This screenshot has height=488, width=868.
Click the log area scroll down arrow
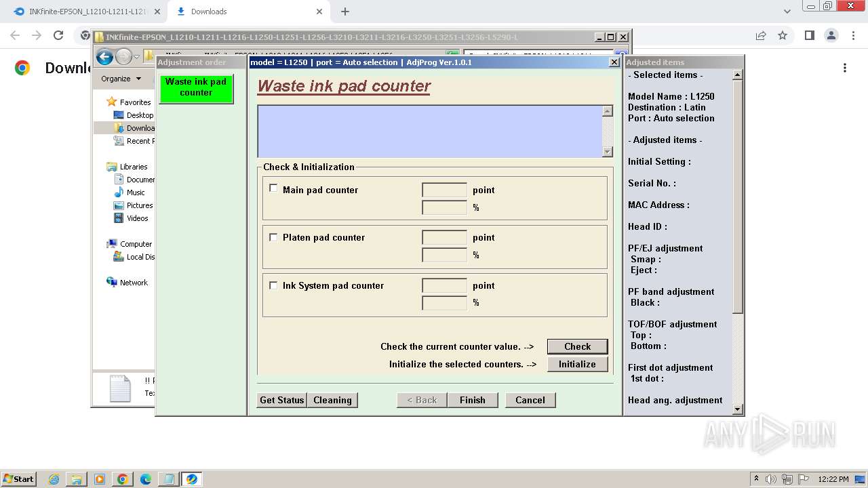coord(608,152)
